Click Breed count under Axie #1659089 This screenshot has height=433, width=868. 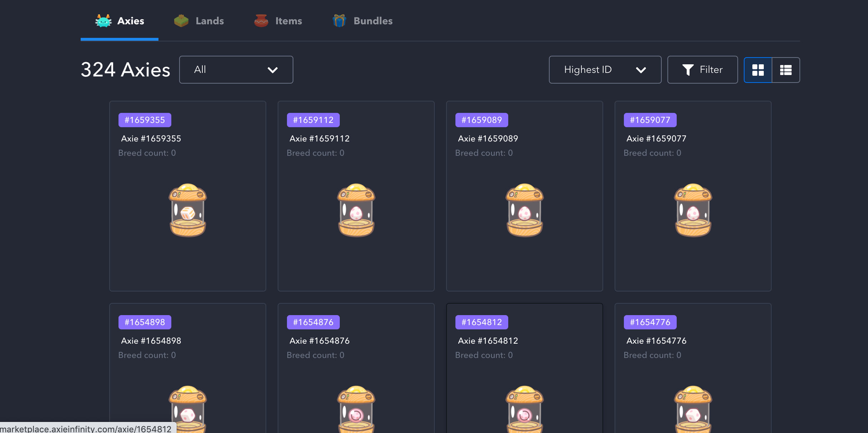pos(484,153)
